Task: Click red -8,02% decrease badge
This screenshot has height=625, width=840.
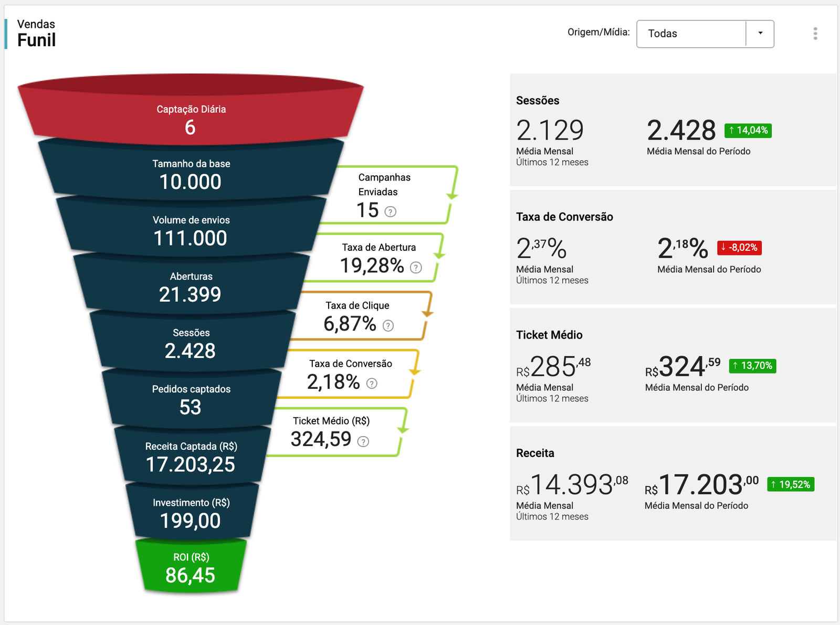Action: [739, 248]
